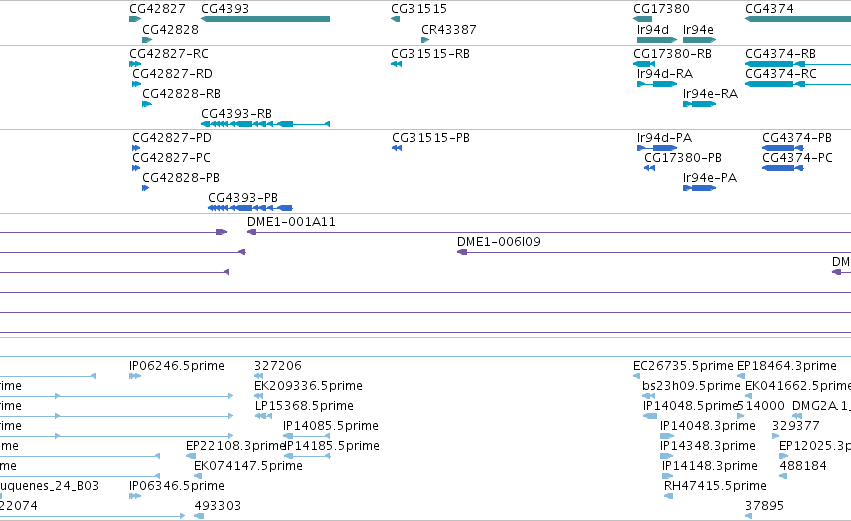The width and height of the screenshot is (851, 521).
Task: Open transcript CG42827-RC
Action: point(169,54)
